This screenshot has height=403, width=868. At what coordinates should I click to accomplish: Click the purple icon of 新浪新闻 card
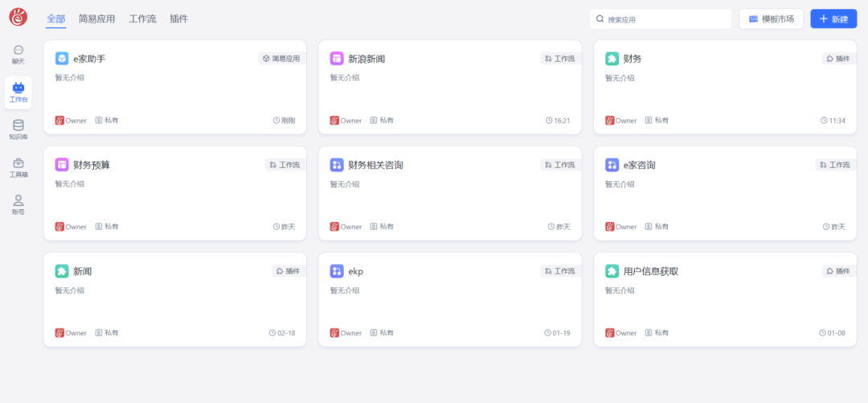tap(337, 58)
